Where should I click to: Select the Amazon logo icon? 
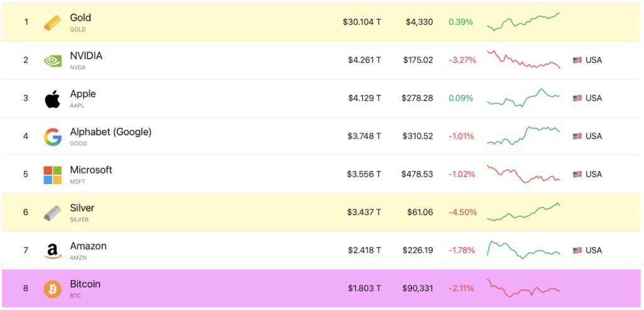click(53, 251)
